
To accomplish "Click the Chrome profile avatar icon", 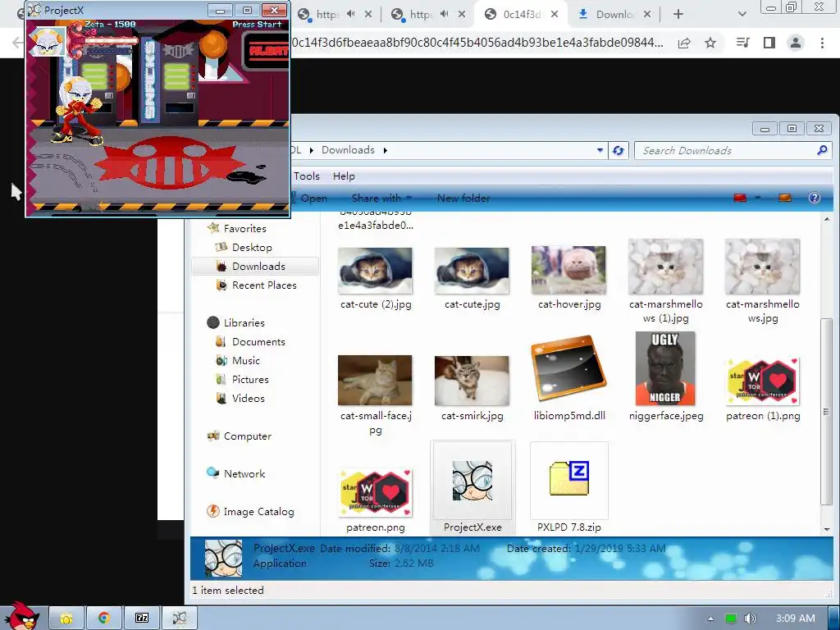I will point(796,43).
